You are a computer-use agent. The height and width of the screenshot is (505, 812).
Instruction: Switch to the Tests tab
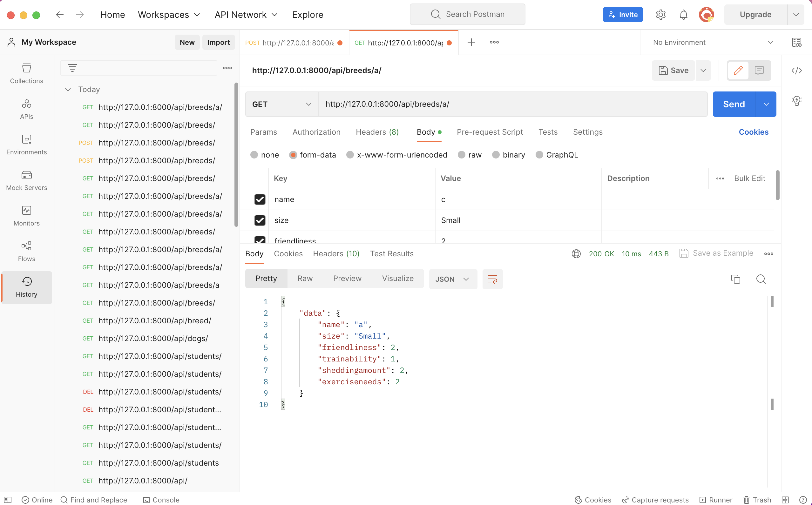click(548, 132)
